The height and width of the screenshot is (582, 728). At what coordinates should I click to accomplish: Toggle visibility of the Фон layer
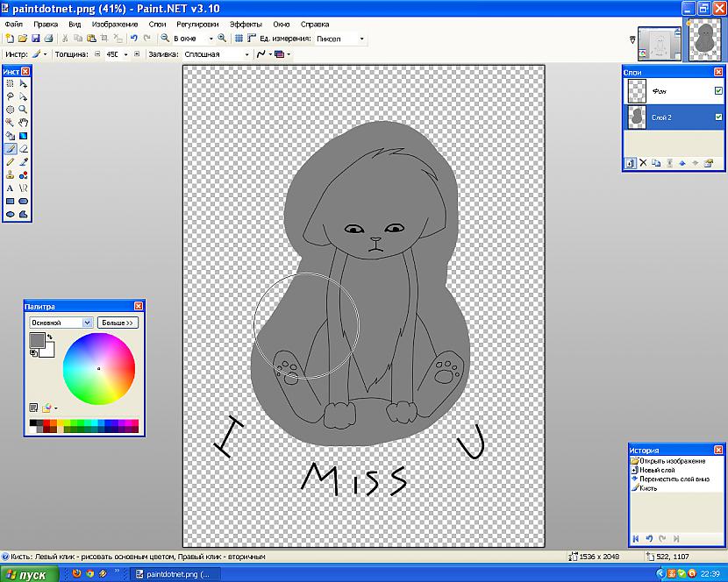(x=718, y=91)
